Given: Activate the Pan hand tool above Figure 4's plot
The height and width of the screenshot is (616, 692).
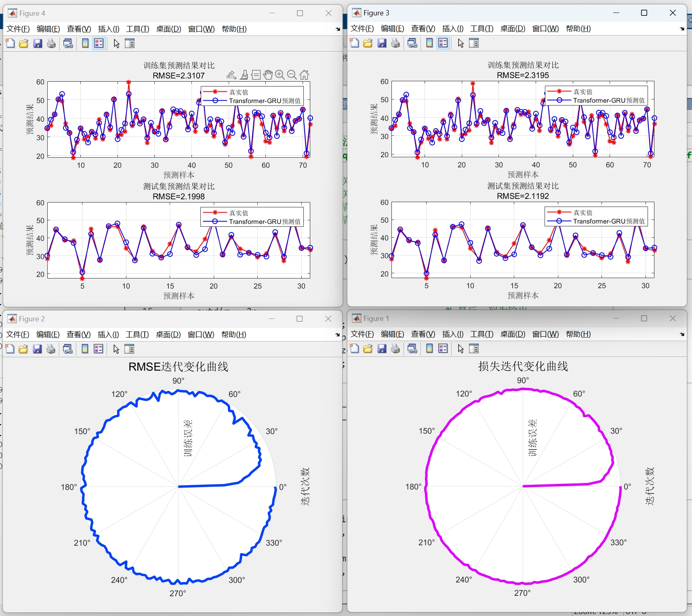Looking at the screenshot, I should pos(268,74).
